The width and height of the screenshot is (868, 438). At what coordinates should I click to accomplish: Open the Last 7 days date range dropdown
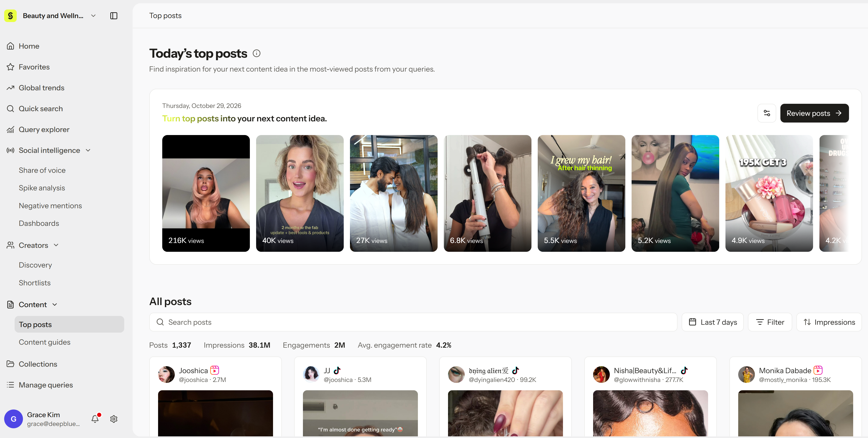(x=713, y=322)
